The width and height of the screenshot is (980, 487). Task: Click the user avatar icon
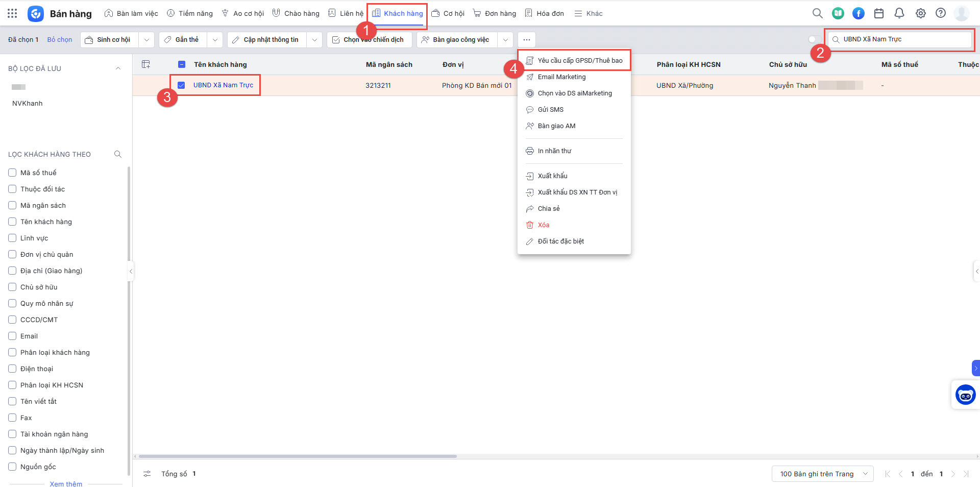962,13
